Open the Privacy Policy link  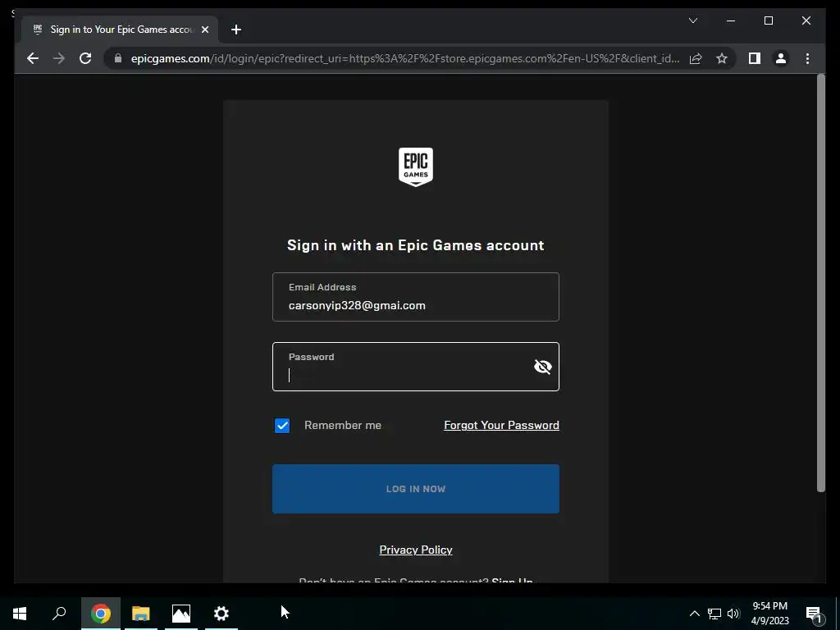(416, 550)
